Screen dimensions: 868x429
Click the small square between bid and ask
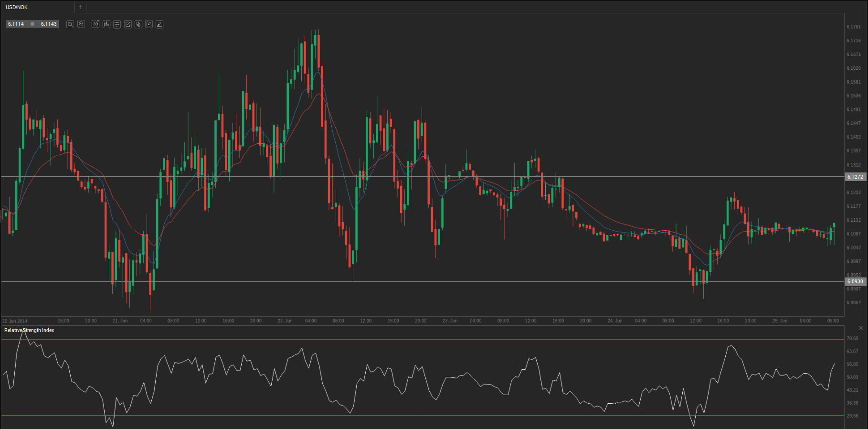click(32, 24)
